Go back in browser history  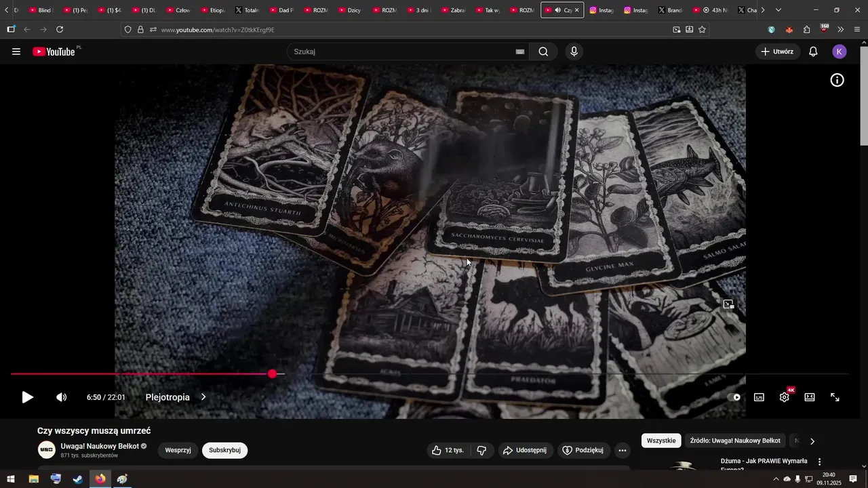[x=27, y=30]
